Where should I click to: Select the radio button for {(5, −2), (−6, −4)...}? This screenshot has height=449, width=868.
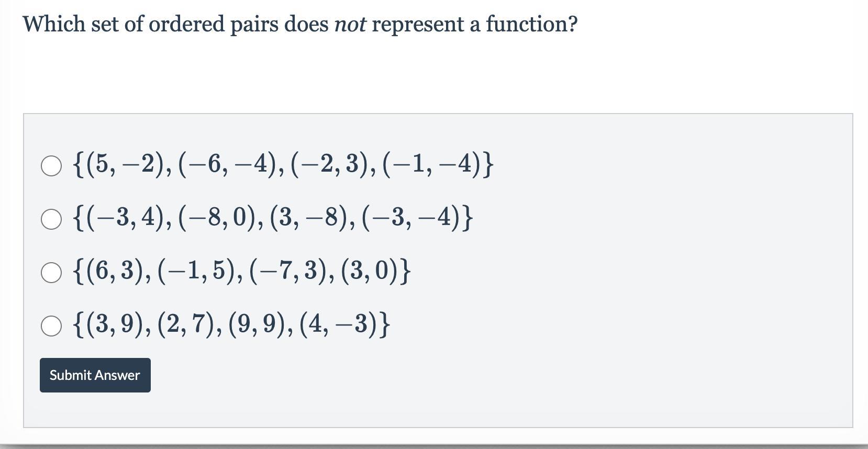pyautogui.click(x=51, y=166)
